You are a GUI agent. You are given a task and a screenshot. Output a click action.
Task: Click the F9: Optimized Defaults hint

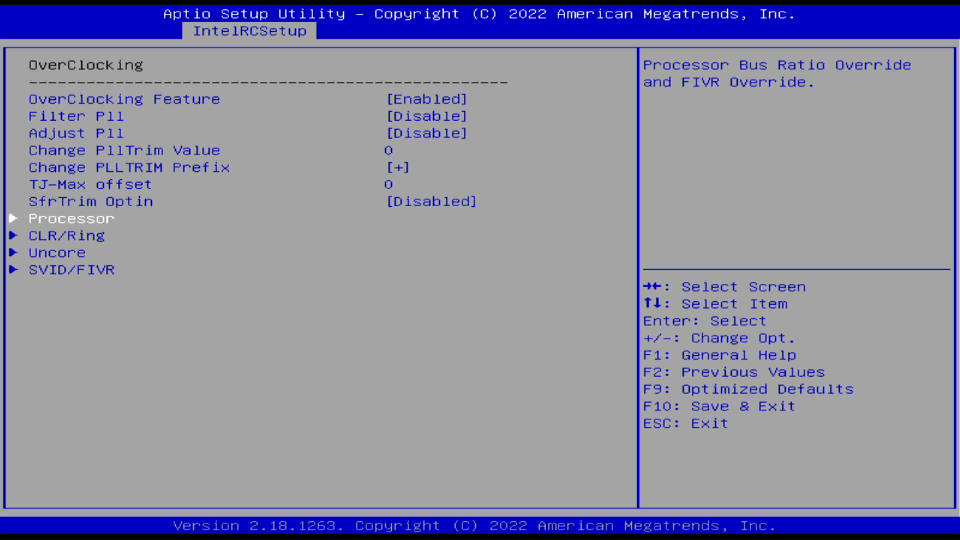[x=748, y=390]
